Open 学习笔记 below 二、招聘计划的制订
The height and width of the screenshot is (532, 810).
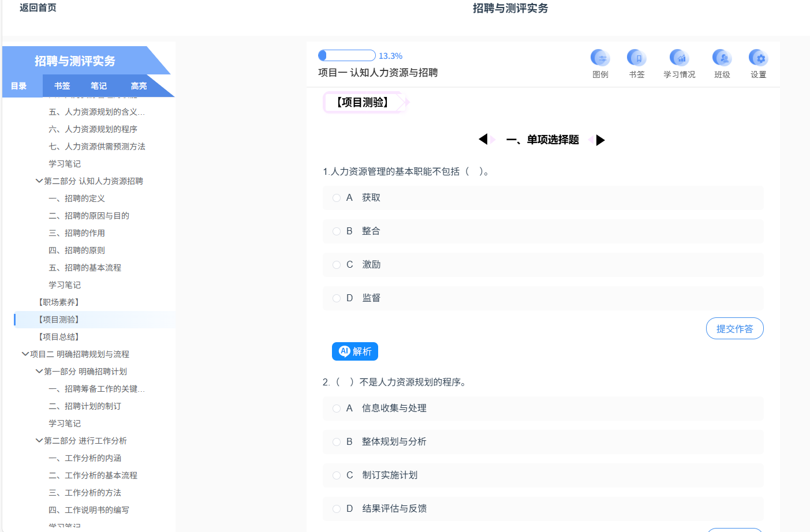[65, 424]
